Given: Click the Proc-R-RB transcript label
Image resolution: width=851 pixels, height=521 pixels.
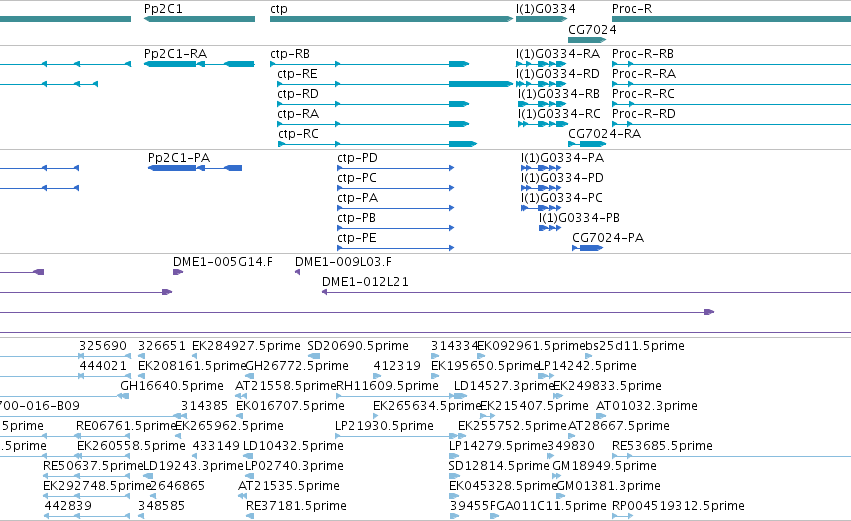Looking at the screenshot, I should [x=643, y=54].
